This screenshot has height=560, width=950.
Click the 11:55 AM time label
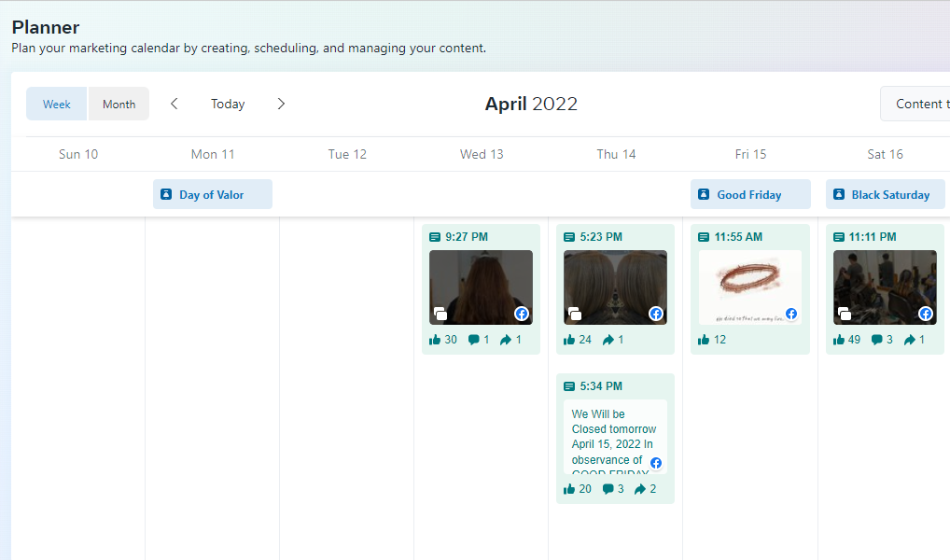738,237
